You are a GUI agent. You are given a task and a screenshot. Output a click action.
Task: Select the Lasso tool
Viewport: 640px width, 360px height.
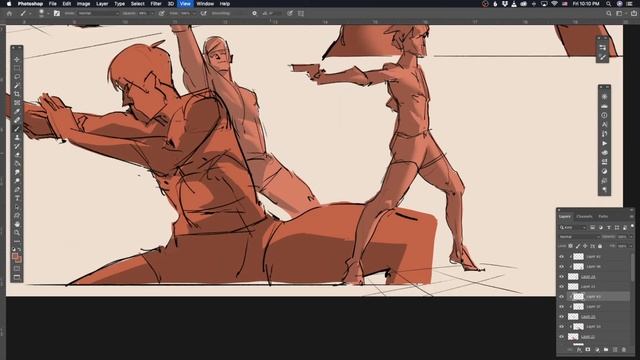[x=17, y=77]
